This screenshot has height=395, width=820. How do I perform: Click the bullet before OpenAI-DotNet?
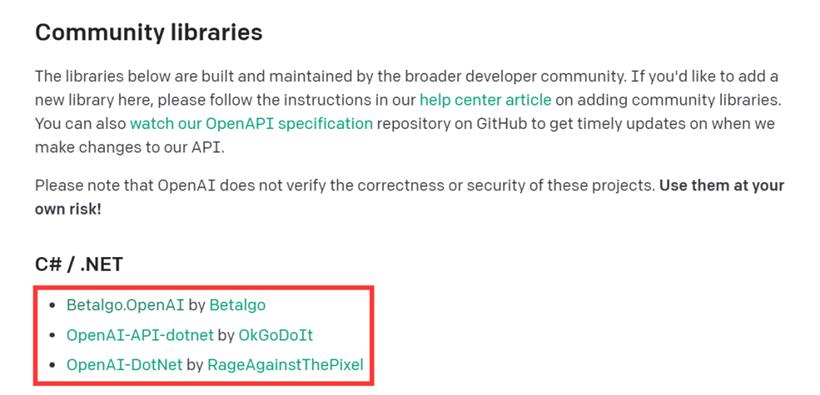coord(51,365)
